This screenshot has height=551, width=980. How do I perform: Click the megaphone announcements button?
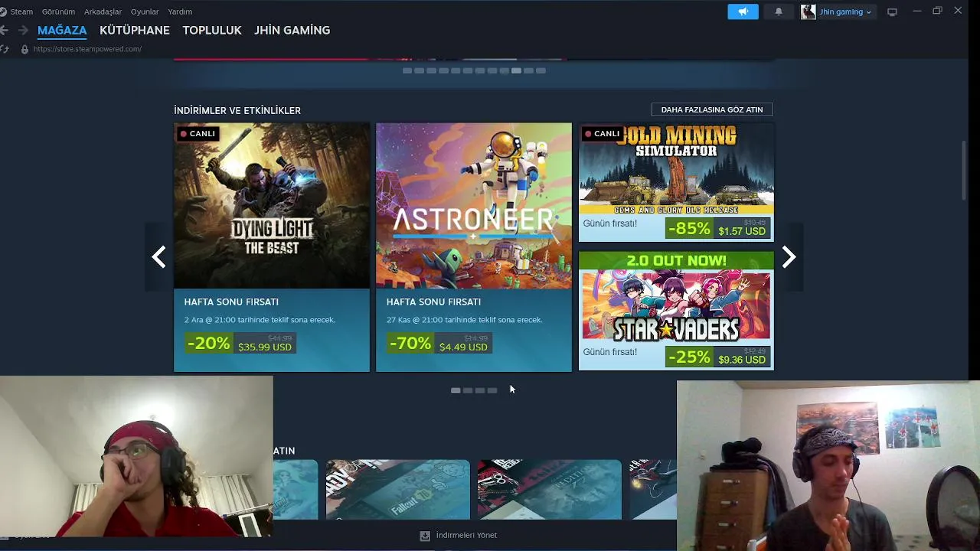pos(743,11)
